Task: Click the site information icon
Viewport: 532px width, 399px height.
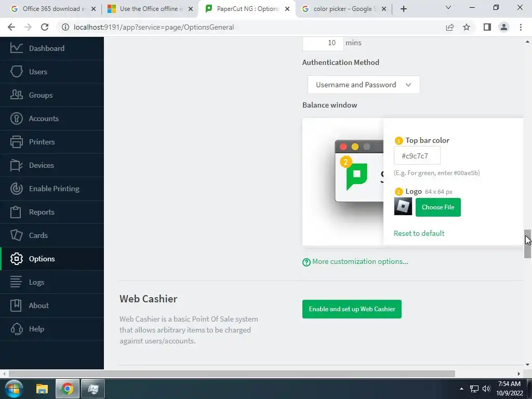Action: (65, 27)
